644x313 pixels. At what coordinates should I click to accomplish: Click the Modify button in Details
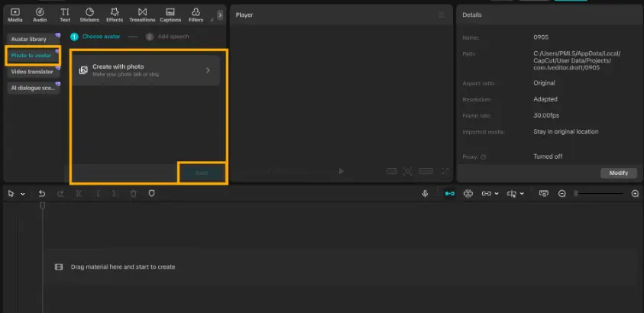(x=618, y=173)
